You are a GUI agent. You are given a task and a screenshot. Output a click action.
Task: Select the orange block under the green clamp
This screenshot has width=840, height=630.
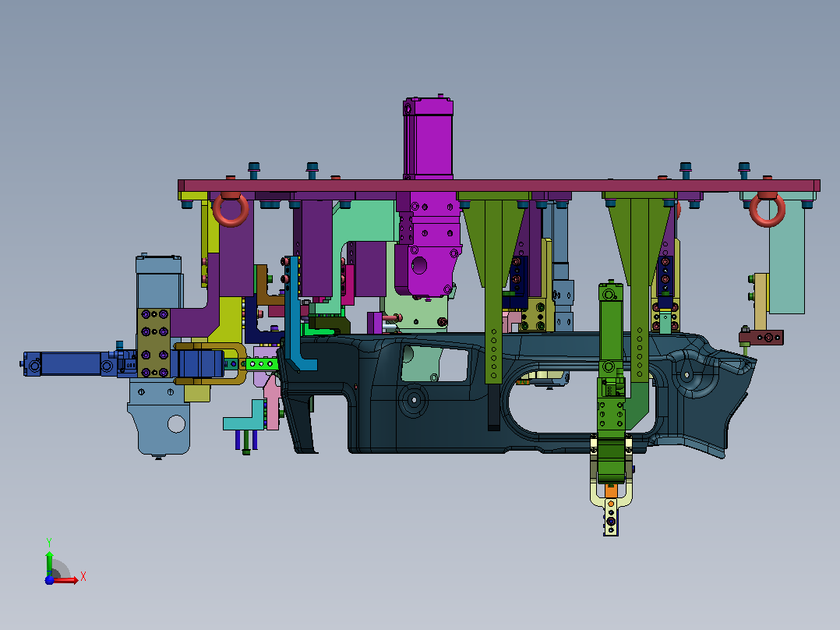[x=611, y=490]
